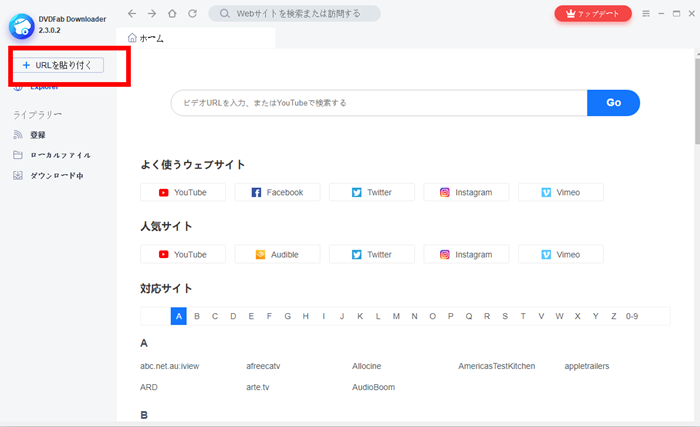Select the letter L index tab
The image size is (700, 427).
click(x=378, y=316)
